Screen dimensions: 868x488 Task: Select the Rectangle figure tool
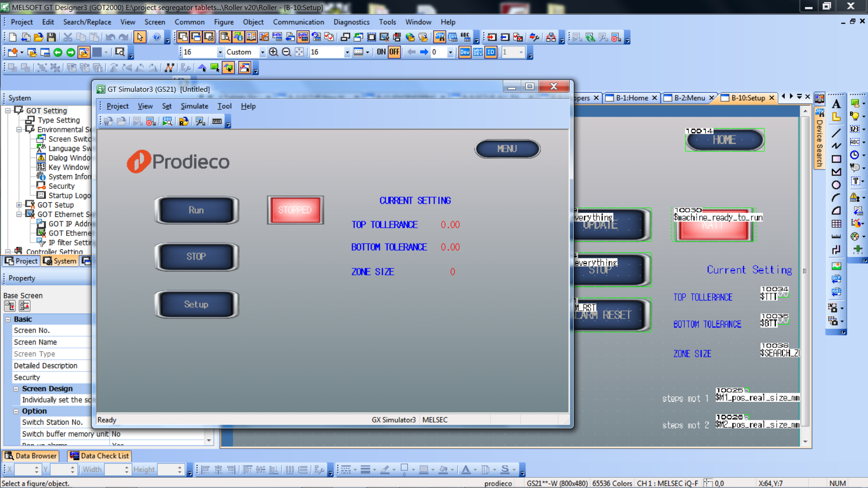click(x=836, y=159)
